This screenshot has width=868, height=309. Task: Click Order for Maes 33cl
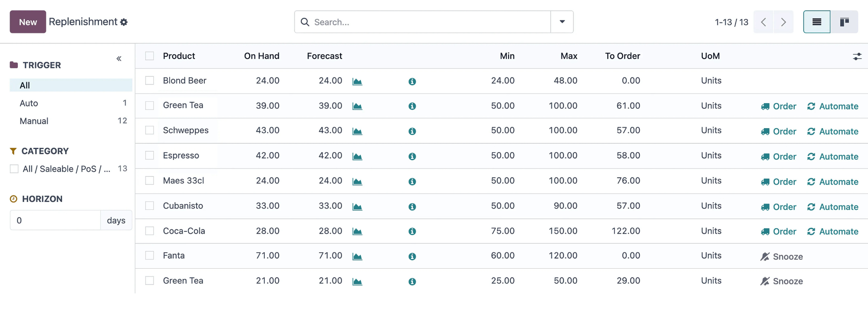(x=779, y=182)
